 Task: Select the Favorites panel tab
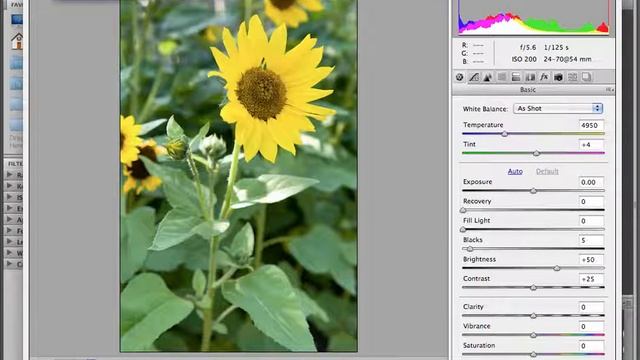[16, 4]
